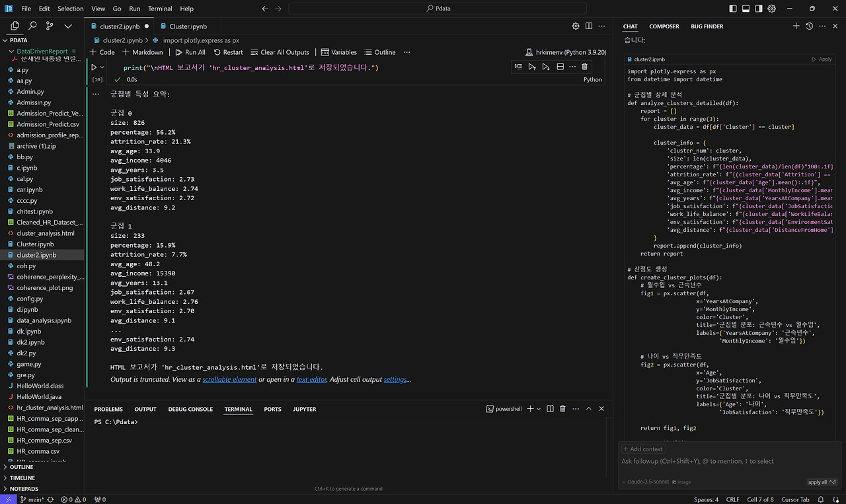Run all cells with Run All
This screenshot has height=504, width=846.
click(190, 52)
